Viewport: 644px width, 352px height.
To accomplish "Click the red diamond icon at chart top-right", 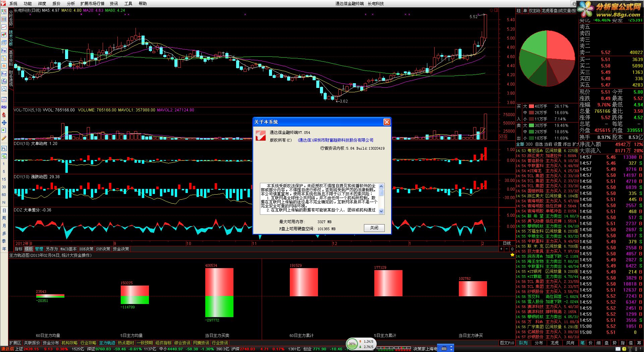I will point(492,10).
